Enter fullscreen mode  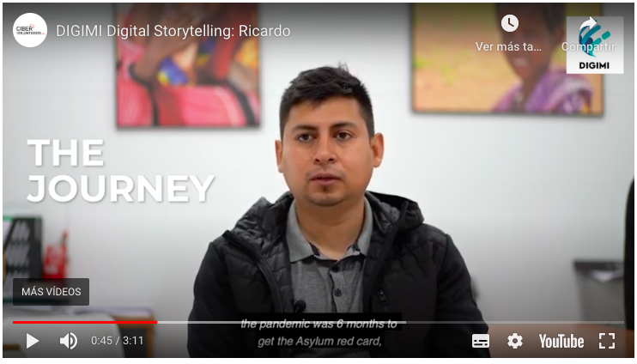pyautogui.click(x=607, y=341)
